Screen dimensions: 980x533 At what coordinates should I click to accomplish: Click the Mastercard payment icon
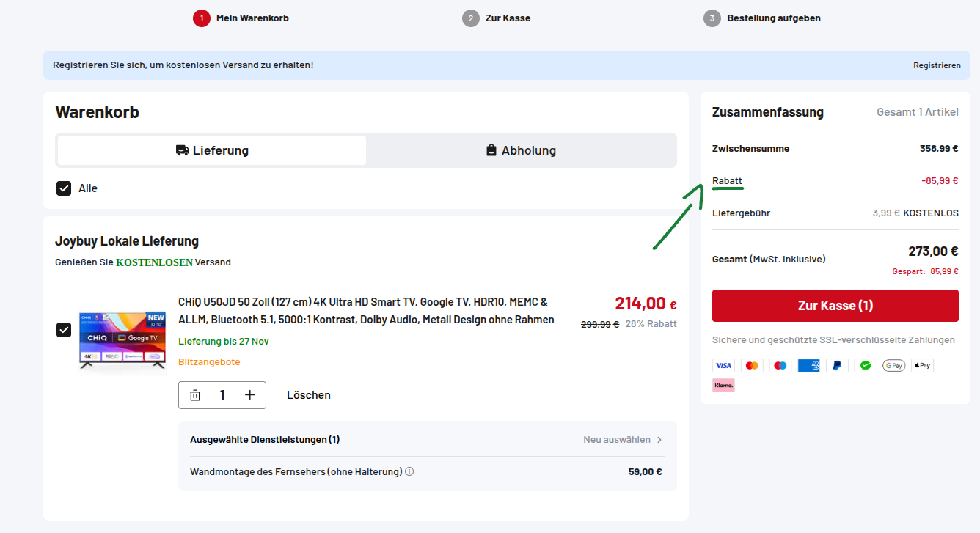pos(751,365)
